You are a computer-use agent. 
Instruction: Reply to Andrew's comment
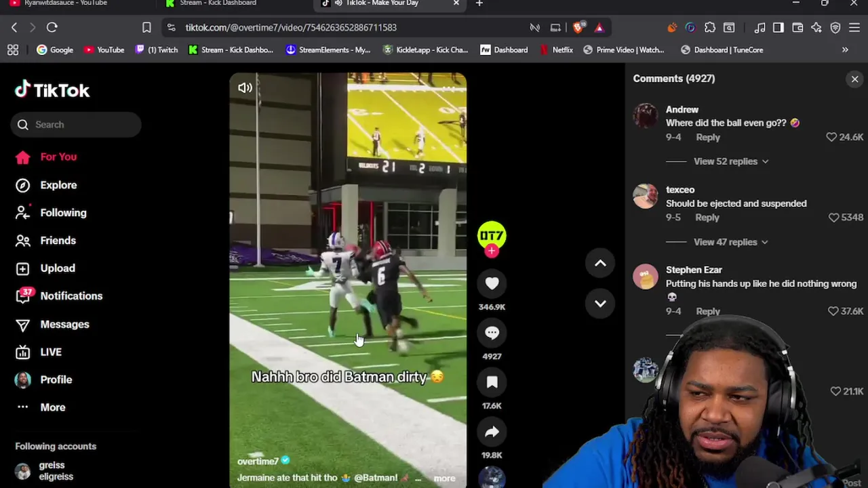[x=707, y=137]
